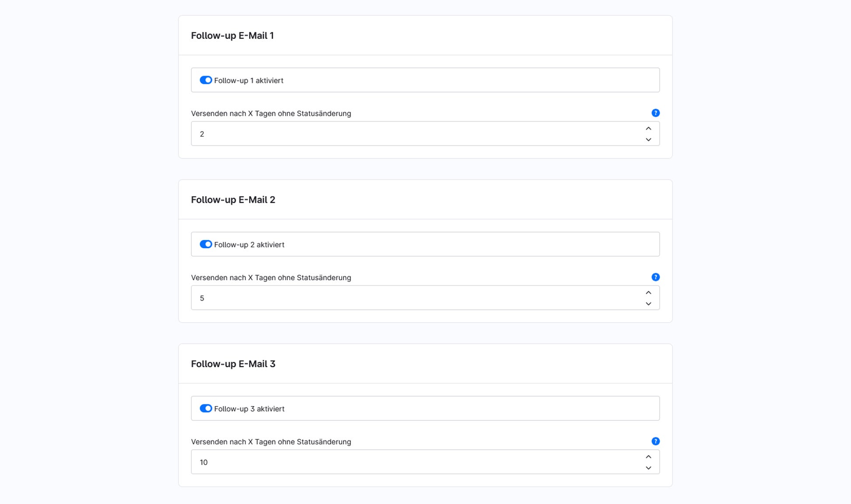Click Versenden nach X Tagen label in Follow-up 1
The height and width of the screenshot is (504, 851).
pos(271,114)
